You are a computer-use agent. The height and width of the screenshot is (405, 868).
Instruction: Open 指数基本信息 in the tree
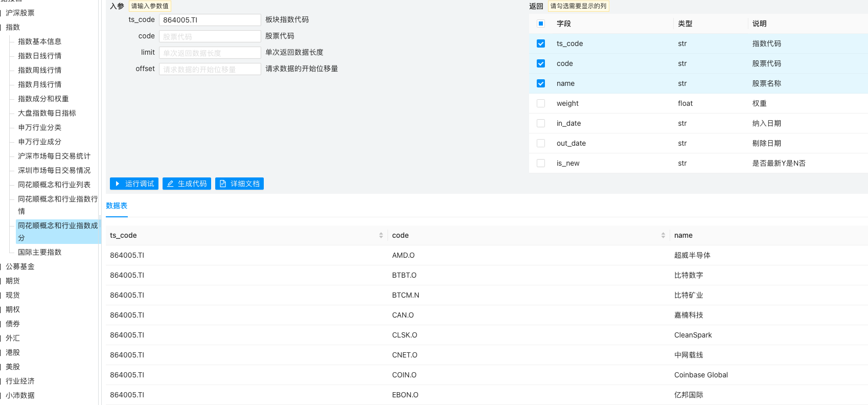39,41
